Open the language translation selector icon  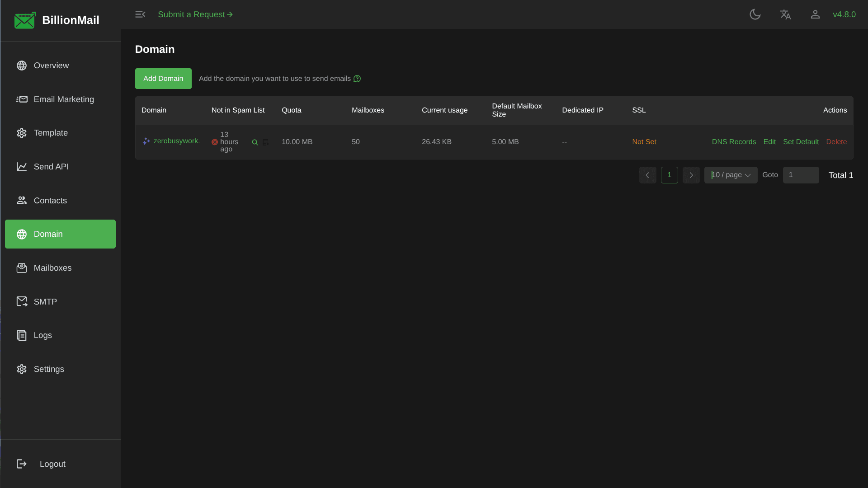[x=785, y=14]
